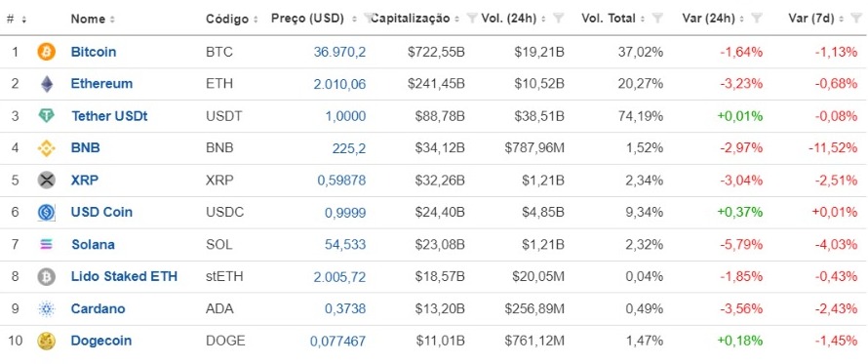Image resolution: width=868 pixels, height=364 pixels.
Task: Click the Solana logo icon
Action: pos(47,244)
